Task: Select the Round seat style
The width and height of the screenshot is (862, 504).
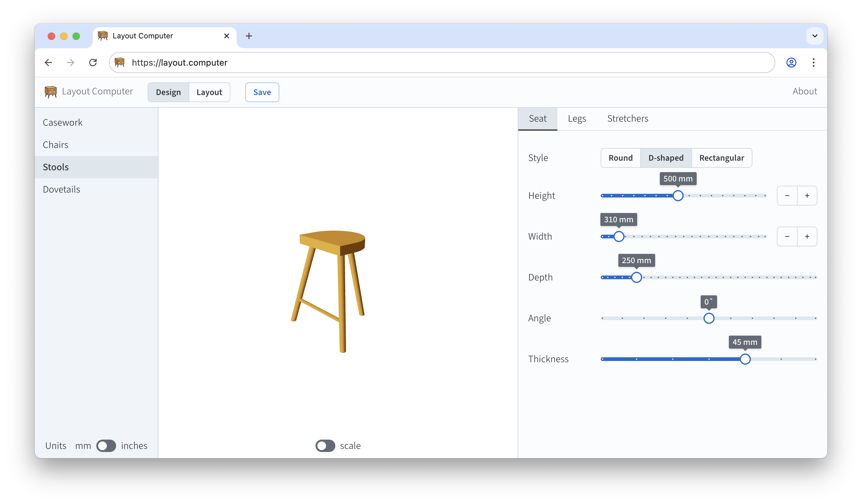Action: pyautogui.click(x=620, y=158)
